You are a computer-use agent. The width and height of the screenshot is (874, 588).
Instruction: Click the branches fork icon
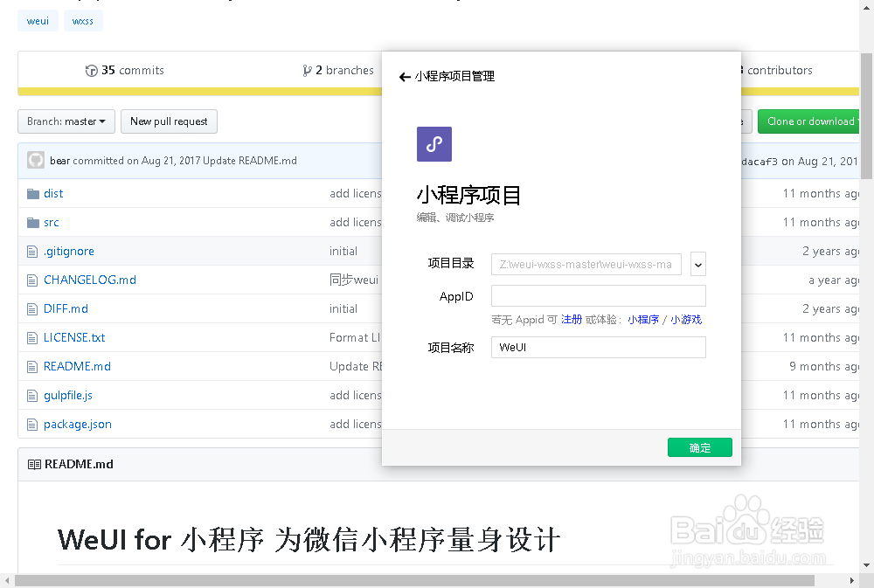[307, 71]
